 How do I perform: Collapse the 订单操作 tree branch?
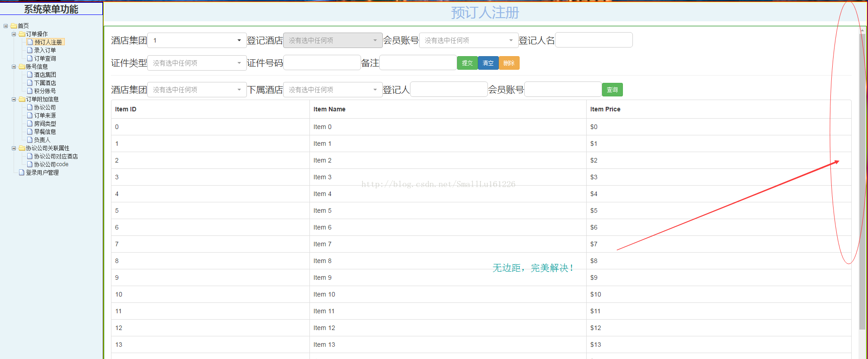click(14, 34)
